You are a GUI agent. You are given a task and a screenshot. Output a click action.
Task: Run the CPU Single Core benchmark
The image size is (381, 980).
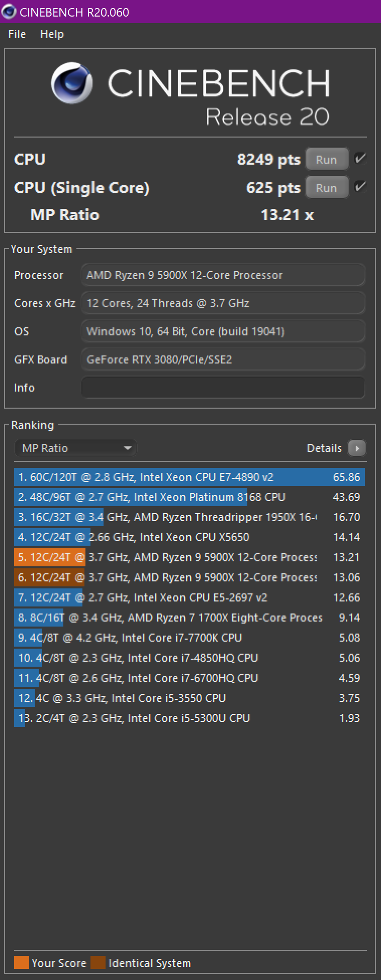(x=327, y=187)
